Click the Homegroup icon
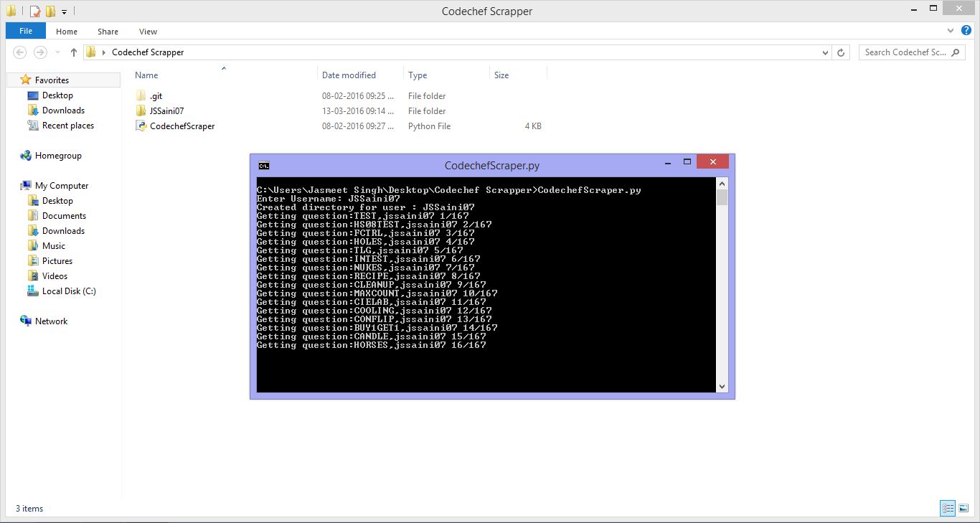980x523 pixels. coord(26,156)
